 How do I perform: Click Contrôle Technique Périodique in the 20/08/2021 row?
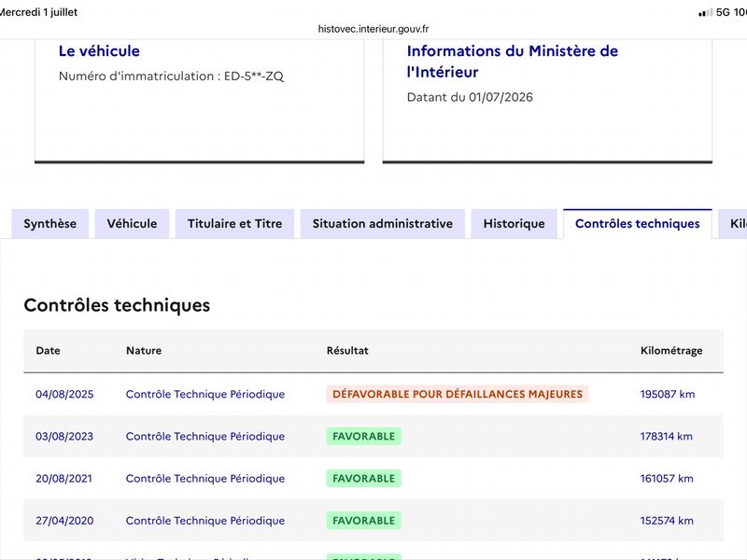click(x=205, y=479)
